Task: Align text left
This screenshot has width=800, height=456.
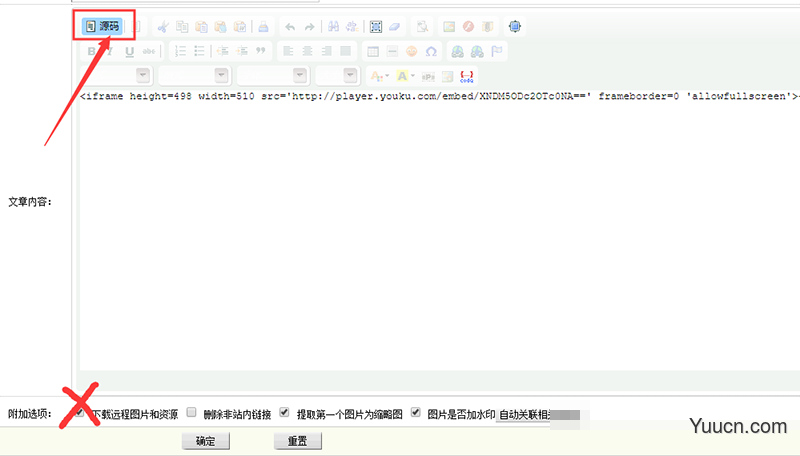Action: [288, 51]
